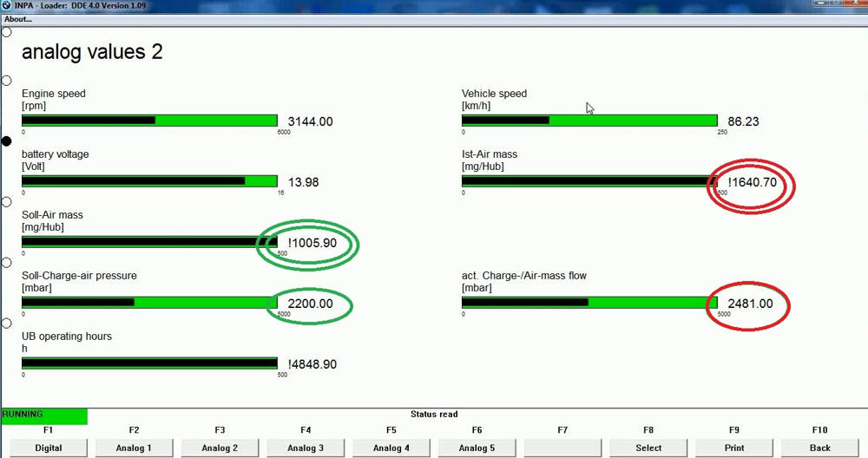The width and height of the screenshot is (868, 458).
Task: Select the topmost radio circle above the heading
Action: tap(7, 32)
